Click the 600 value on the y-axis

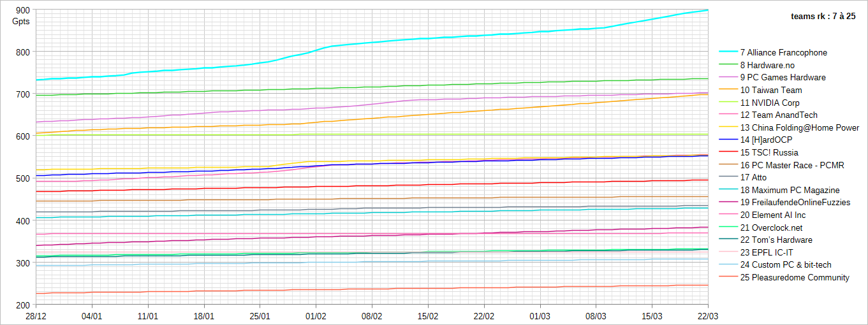[21, 136]
